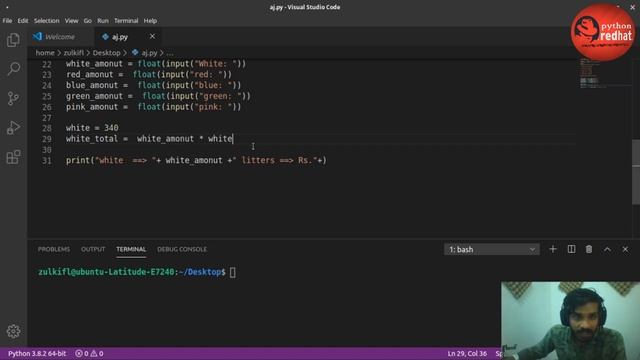640x360 pixels.
Task: Click the Desktop breadcrumb segment
Action: click(106, 53)
